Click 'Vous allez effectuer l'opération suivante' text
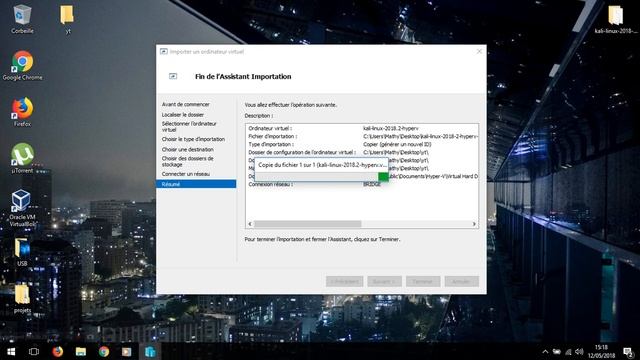This screenshot has height=360, width=640. click(291, 105)
